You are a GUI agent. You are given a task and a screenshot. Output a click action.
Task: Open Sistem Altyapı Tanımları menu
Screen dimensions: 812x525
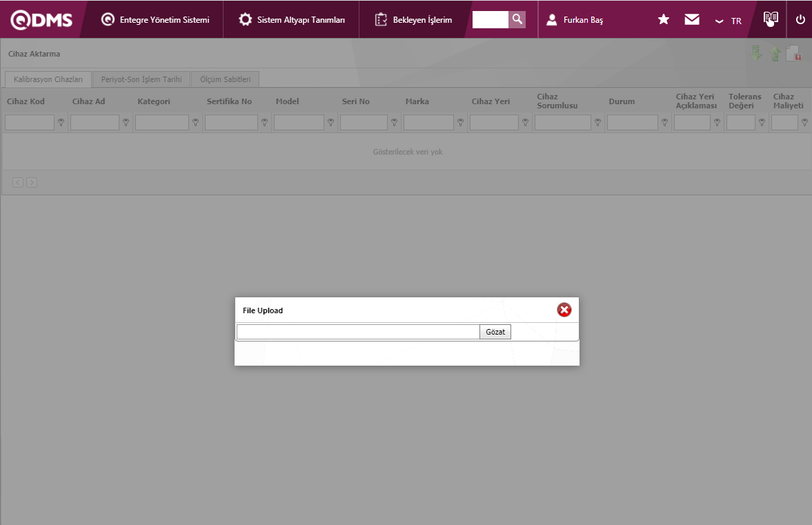291,20
